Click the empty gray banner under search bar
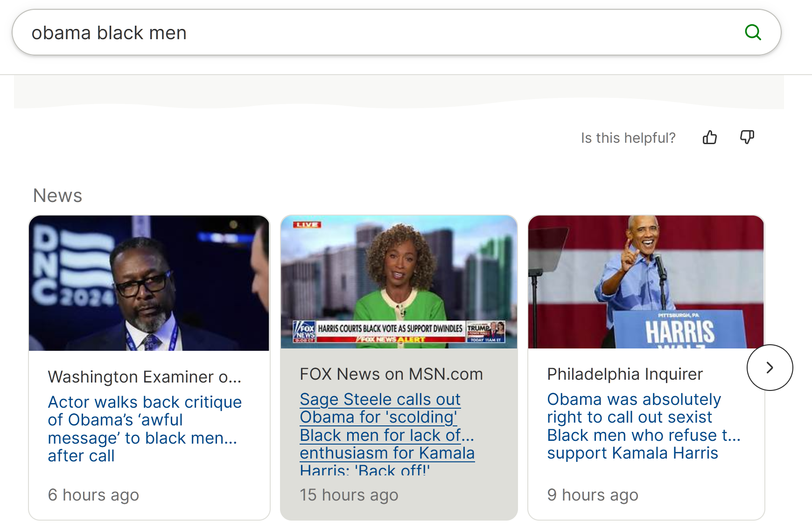This screenshot has height=529, width=812. 399,92
